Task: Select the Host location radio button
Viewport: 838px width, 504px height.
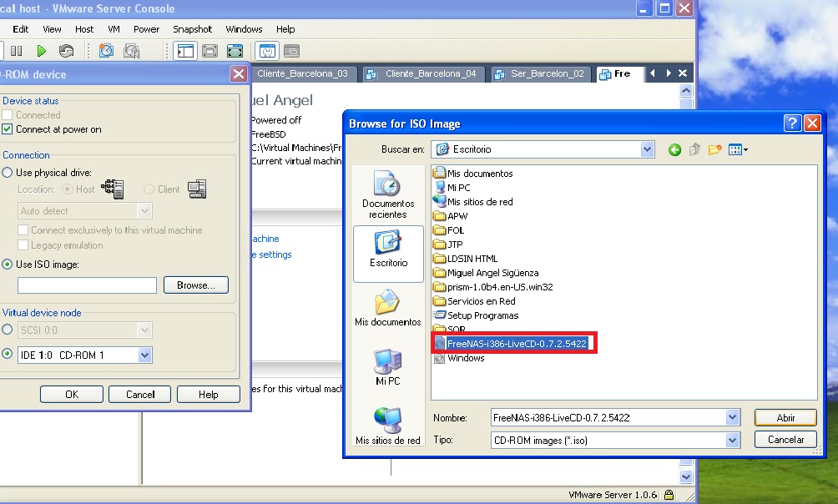Action: click(x=68, y=189)
